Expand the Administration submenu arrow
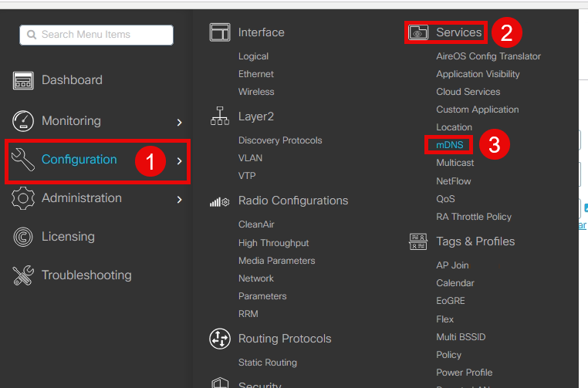Screen dimensions: 588x388 [179, 199]
